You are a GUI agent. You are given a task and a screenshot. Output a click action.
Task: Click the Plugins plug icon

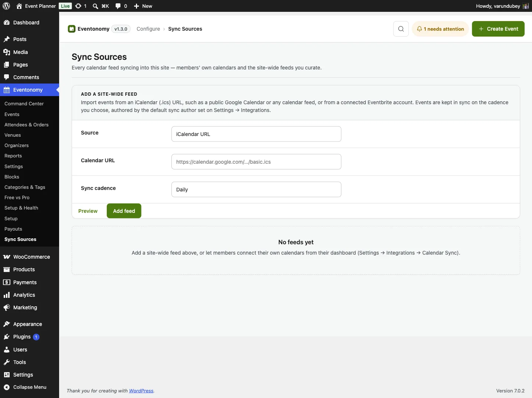[x=7, y=337]
